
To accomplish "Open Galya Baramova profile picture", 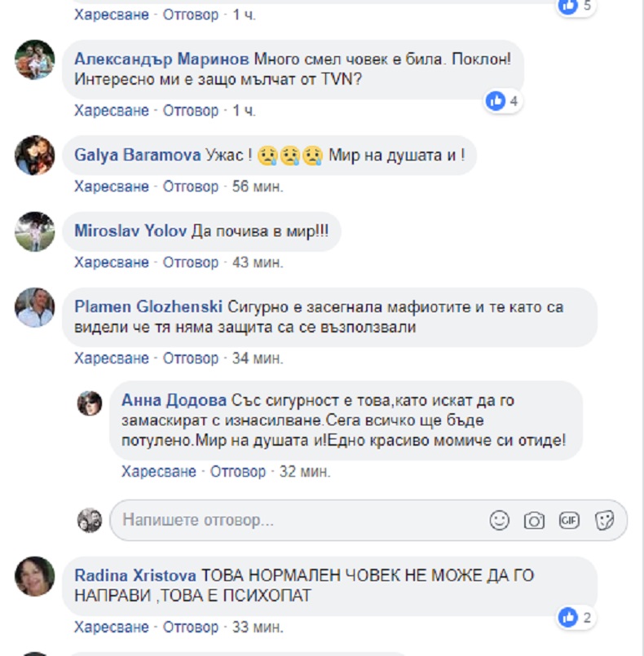I will coord(35,155).
